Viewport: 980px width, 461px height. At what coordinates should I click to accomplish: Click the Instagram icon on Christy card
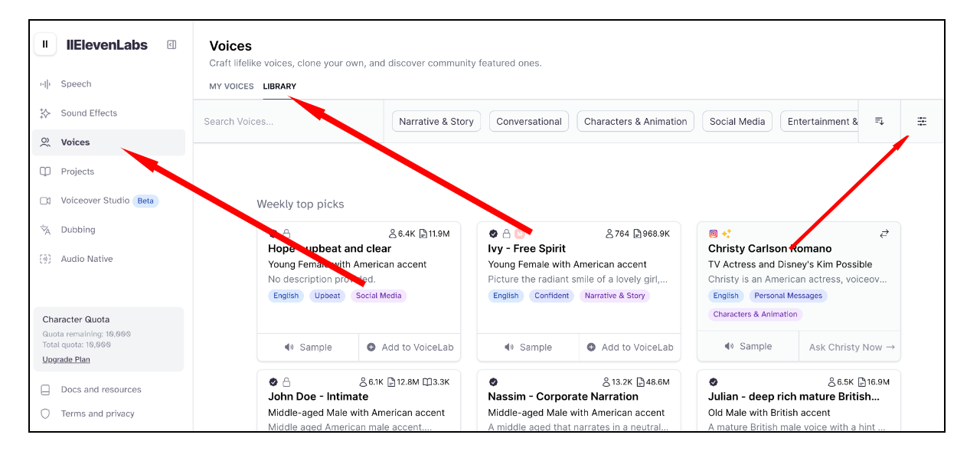tap(714, 234)
